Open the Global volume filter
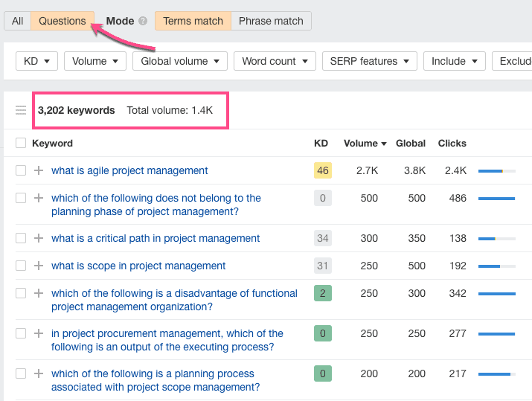532x401 pixels. click(180, 61)
